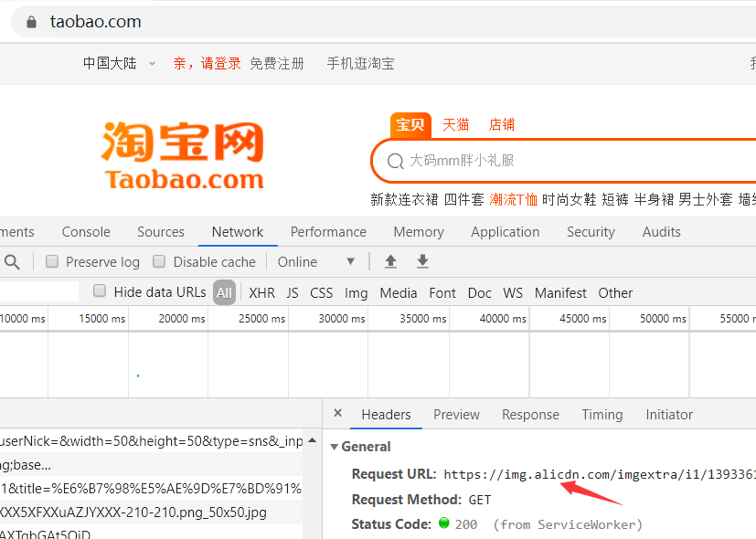Select the userNick=&width=50 request row

pos(152,441)
